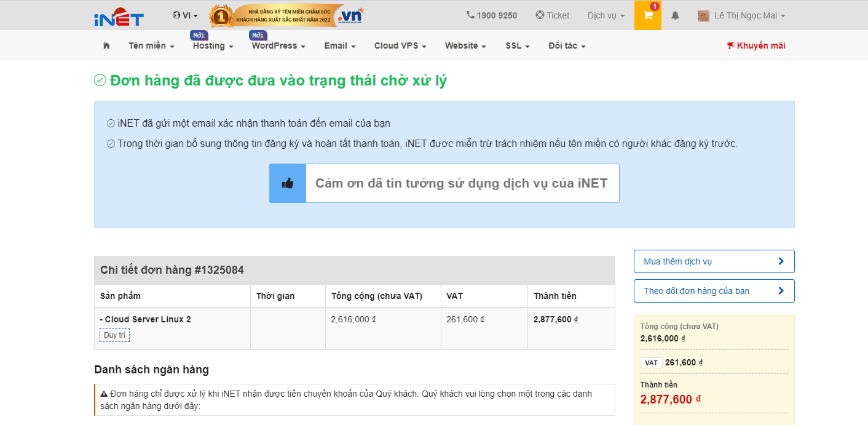The width and height of the screenshot is (868, 425).
Task: Click the order status heading text
Action: coord(278,81)
